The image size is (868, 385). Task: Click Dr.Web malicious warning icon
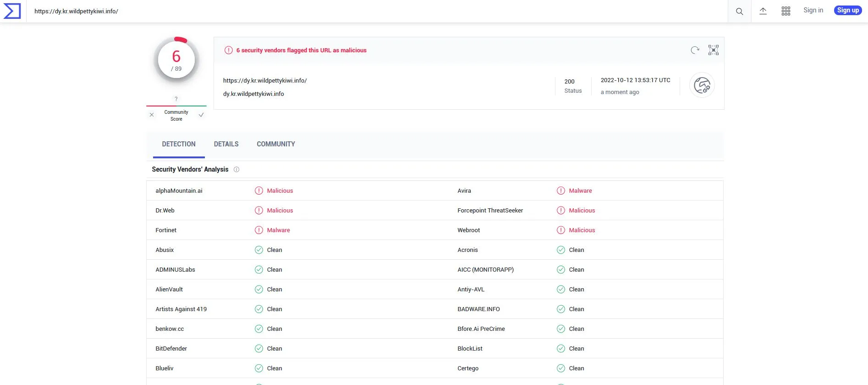[x=259, y=210]
